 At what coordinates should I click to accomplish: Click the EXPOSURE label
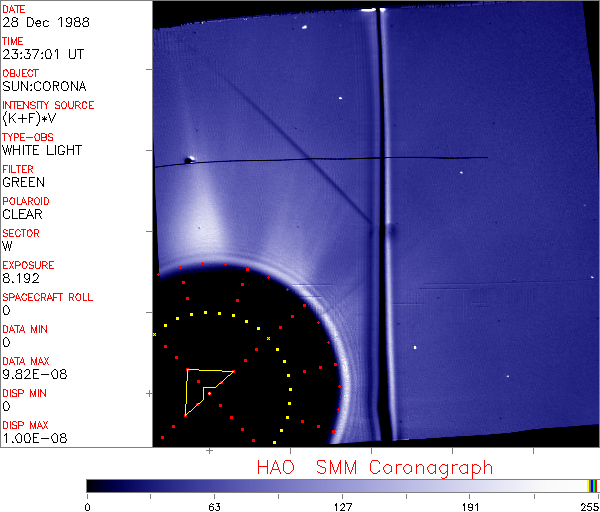click(28, 266)
